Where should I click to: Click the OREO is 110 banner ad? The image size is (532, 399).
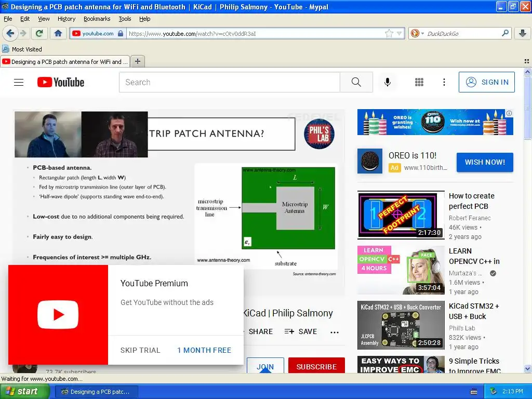click(435, 122)
